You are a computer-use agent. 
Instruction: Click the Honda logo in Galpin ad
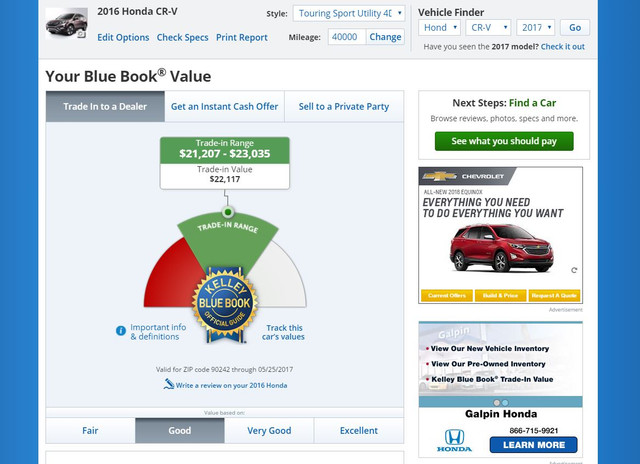[x=454, y=440]
